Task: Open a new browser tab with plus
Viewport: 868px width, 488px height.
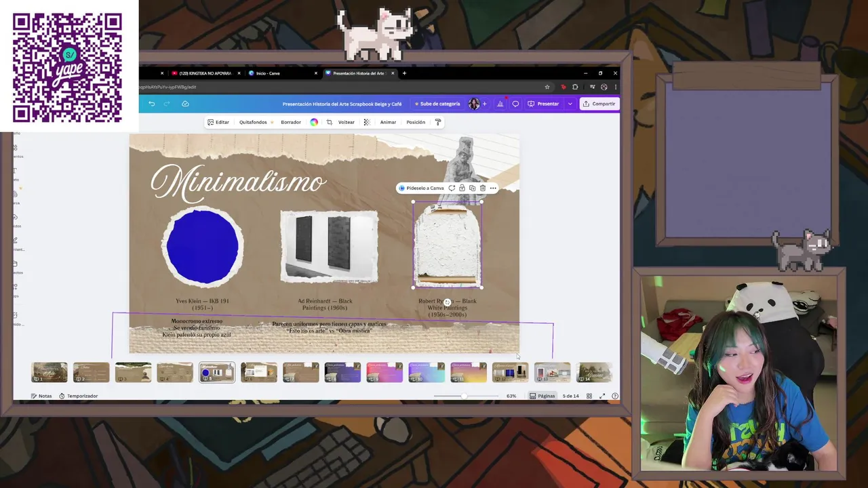Action: pos(404,73)
